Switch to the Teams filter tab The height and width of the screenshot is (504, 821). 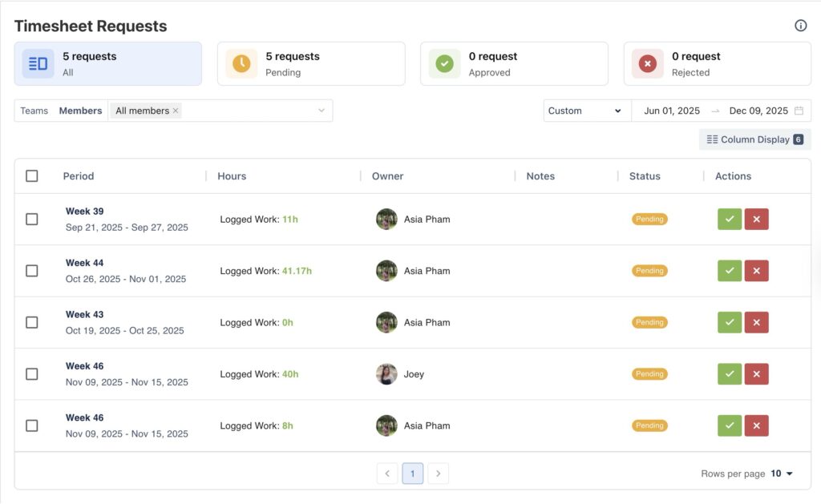34,111
